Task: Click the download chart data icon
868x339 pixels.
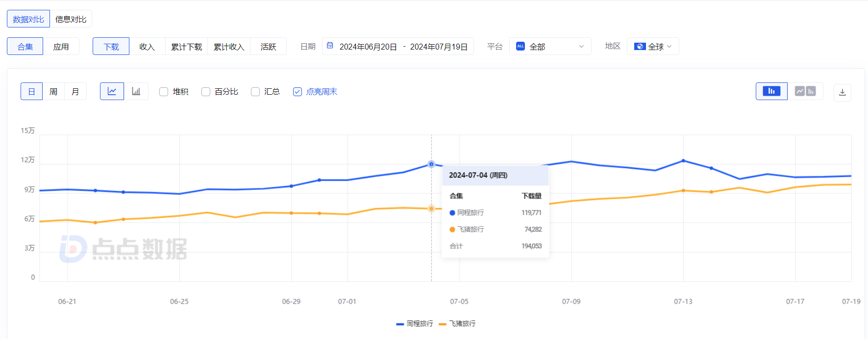Action: (x=842, y=92)
